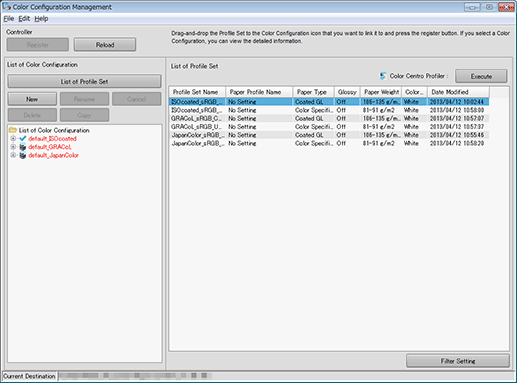Click the Color Centro Profiler icon
Image resolution: width=517 pixels, height=383 pixels.
(x=383, y=76)
